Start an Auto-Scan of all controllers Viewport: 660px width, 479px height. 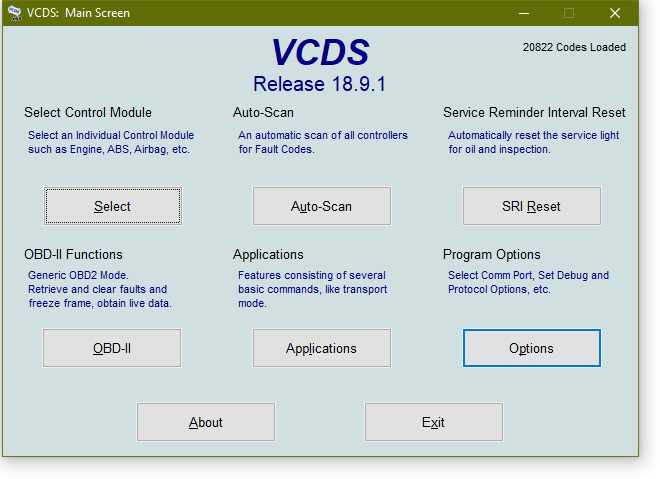click(x=322, y=206)
